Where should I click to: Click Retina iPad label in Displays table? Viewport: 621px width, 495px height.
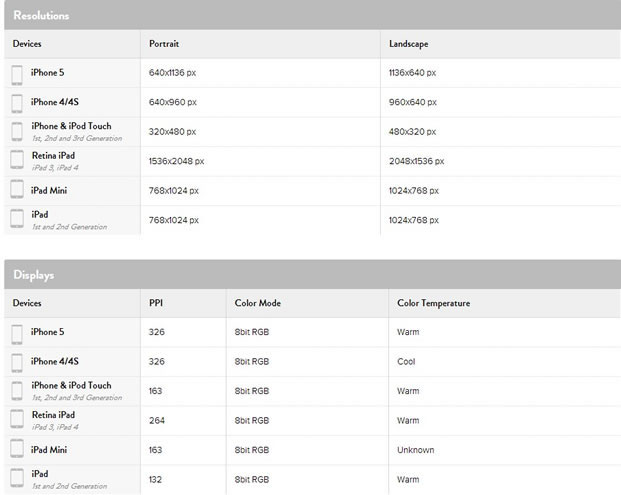click(x=53, y=415)
